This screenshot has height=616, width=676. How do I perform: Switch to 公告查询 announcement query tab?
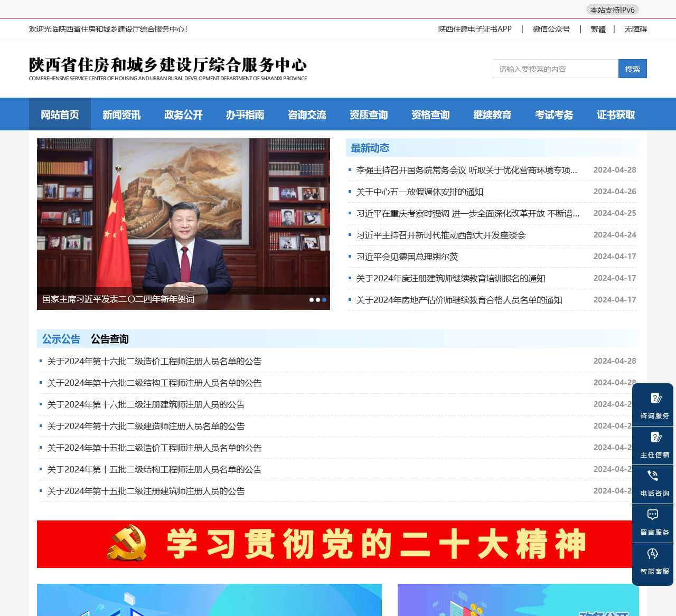pyautogui.click(x=110, y=339)
